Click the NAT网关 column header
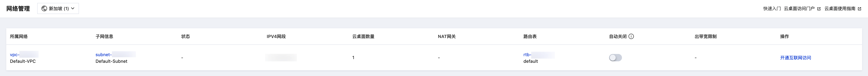Screen dimensions: 868x76 coord(447,37)
